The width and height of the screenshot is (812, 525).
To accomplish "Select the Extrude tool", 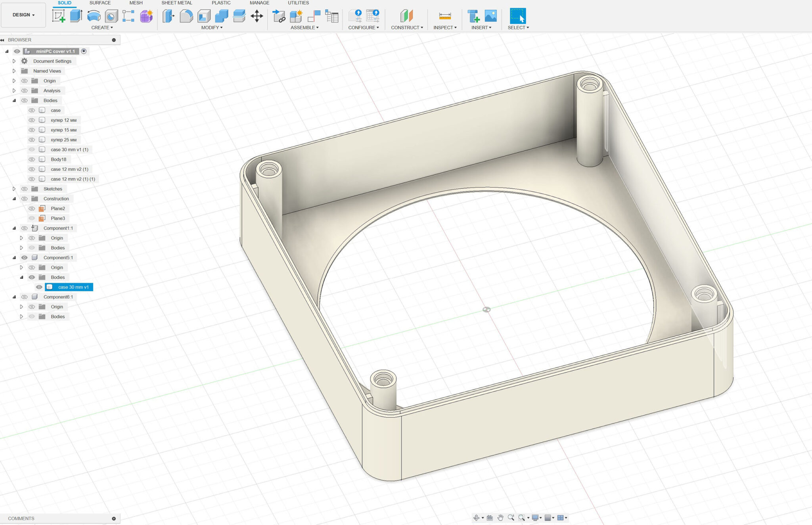I will [x=76, y=16].
